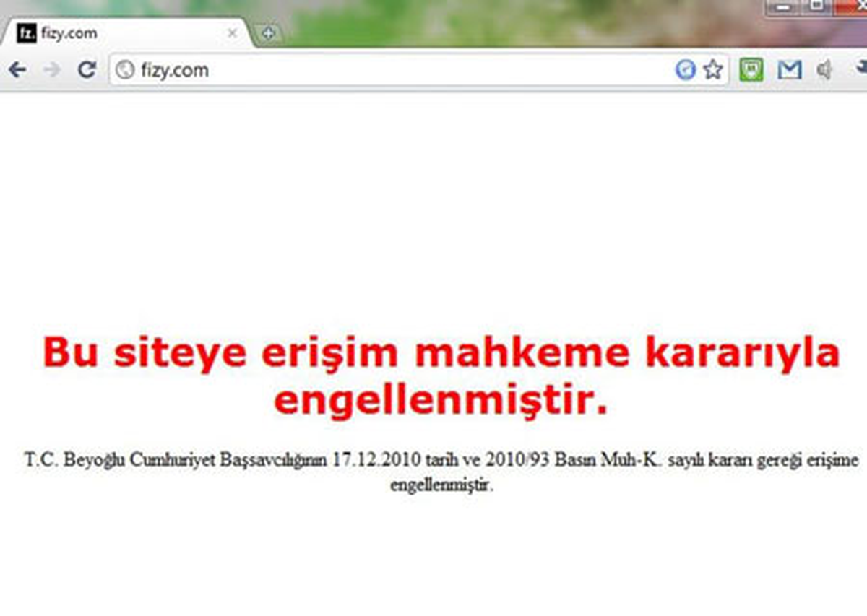Close the fizy.com tab
This screenshot has width=867, height=616.
(232, 33)
